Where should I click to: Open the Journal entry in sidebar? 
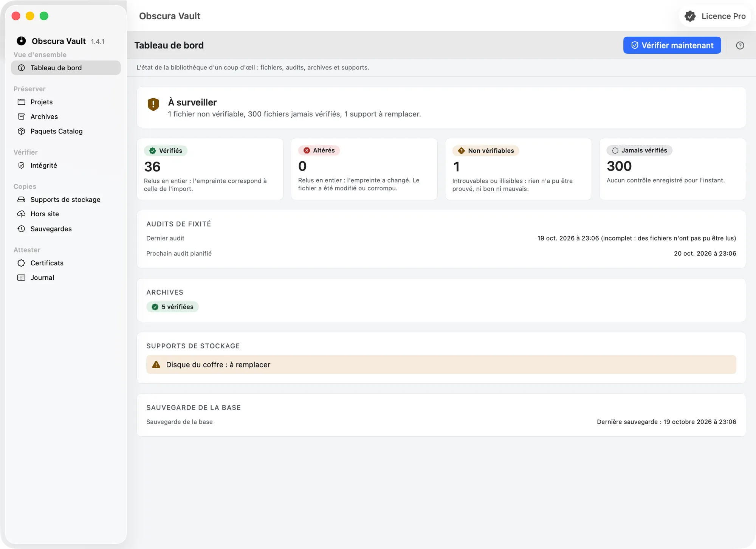pos(66,278)
